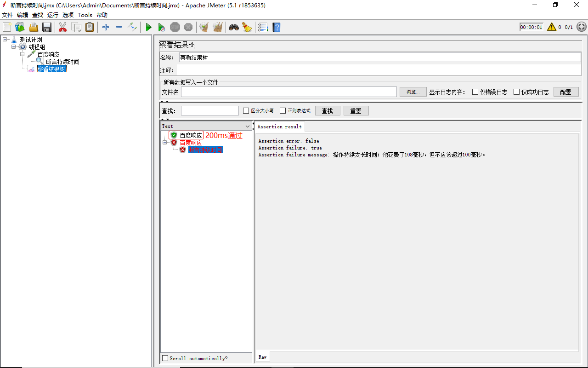Open the 查找 menu
This screenshot has width=588, height=368.
click(38, 15)
